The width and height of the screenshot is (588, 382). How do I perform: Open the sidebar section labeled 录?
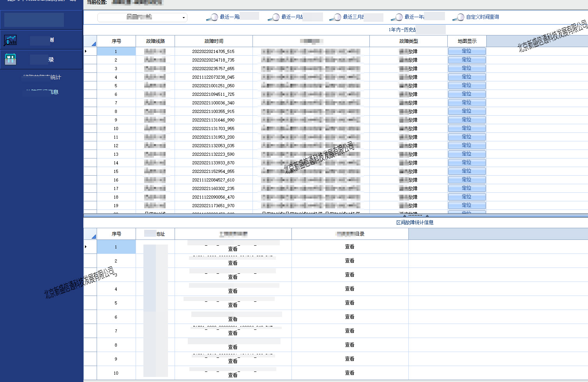[41, 60]
